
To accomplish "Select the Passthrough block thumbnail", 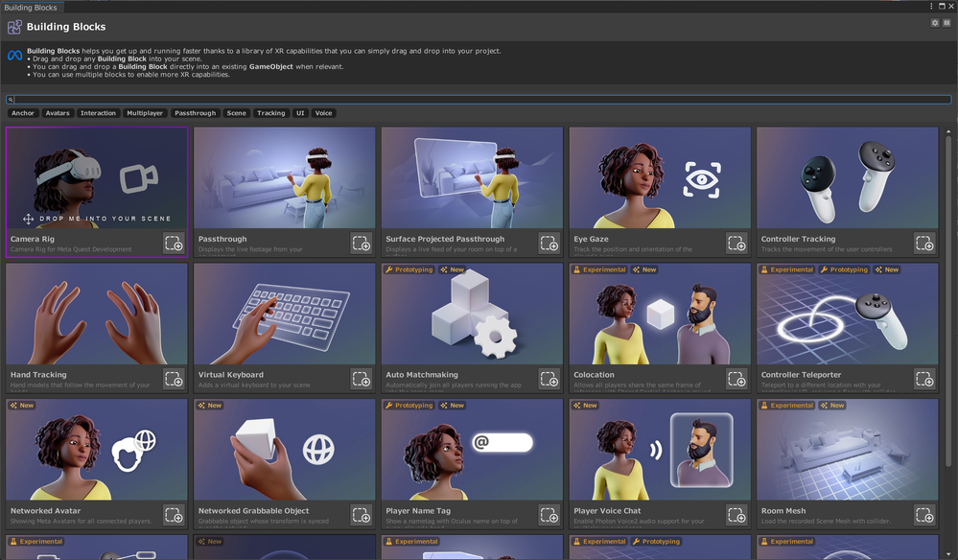I will coord(284,177).
